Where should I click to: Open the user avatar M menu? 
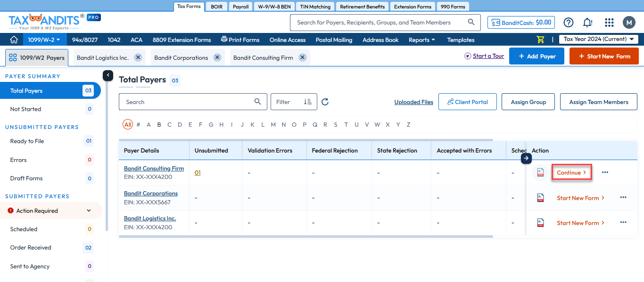pyautogui.click(x=629, y=22)
